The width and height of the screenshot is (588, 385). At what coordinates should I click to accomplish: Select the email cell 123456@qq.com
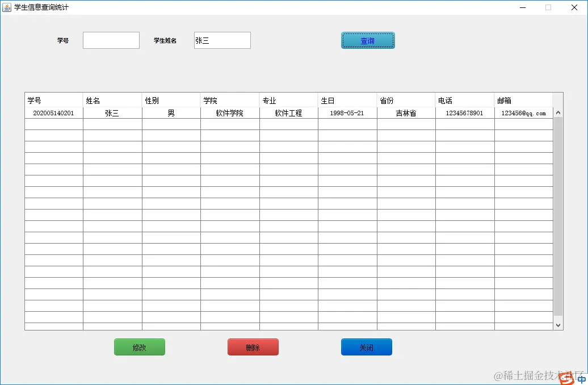tap(523, 113)
